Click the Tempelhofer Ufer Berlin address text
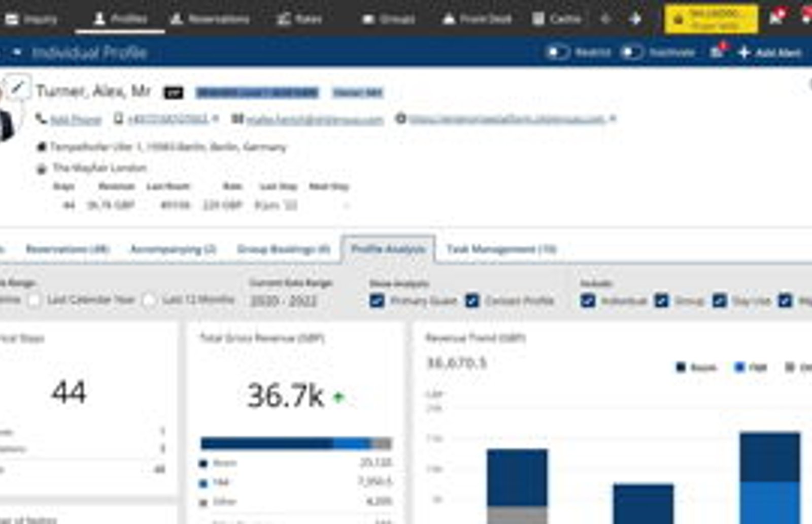Viewport: 812px width, 524px height. [168, 147]
